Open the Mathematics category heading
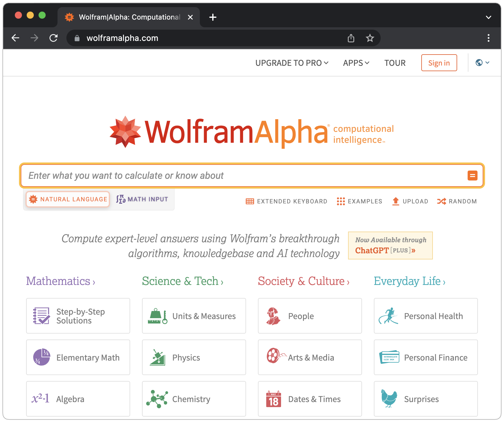The image size is (504, 424). [60, 281]
